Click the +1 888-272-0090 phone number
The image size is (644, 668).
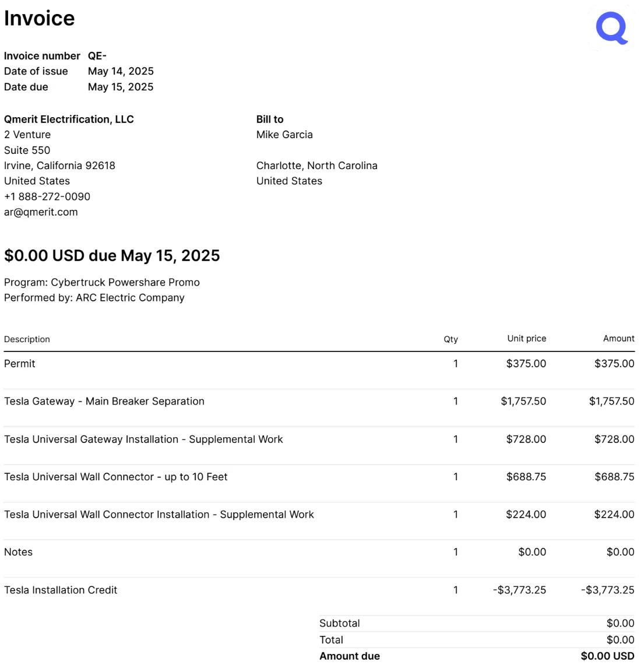click(x=47, y=196)
